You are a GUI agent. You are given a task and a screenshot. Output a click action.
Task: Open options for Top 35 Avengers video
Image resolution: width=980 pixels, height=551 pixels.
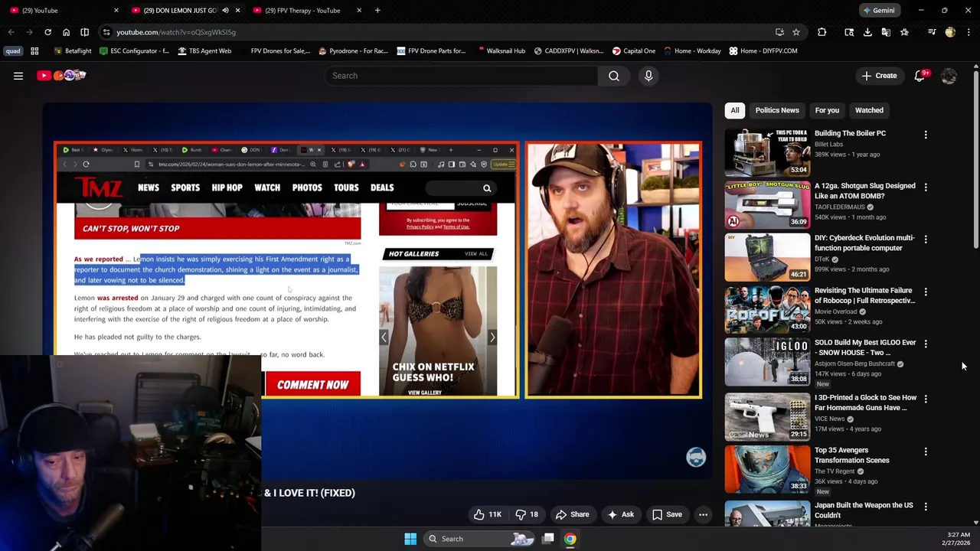point(926,452)
